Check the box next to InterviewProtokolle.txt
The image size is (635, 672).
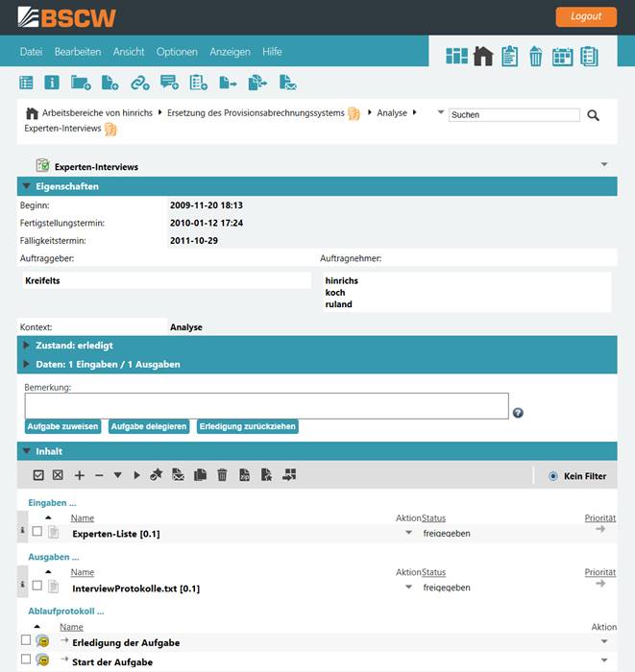37,586
